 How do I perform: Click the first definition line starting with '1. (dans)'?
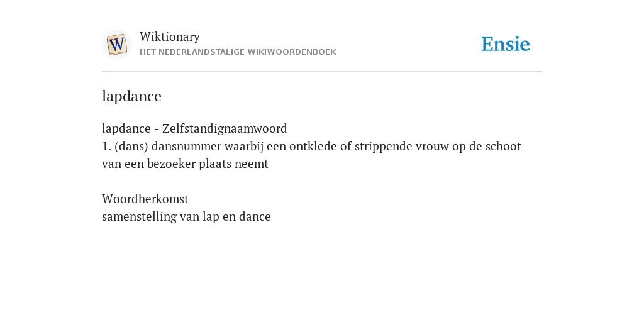point(311,147)
